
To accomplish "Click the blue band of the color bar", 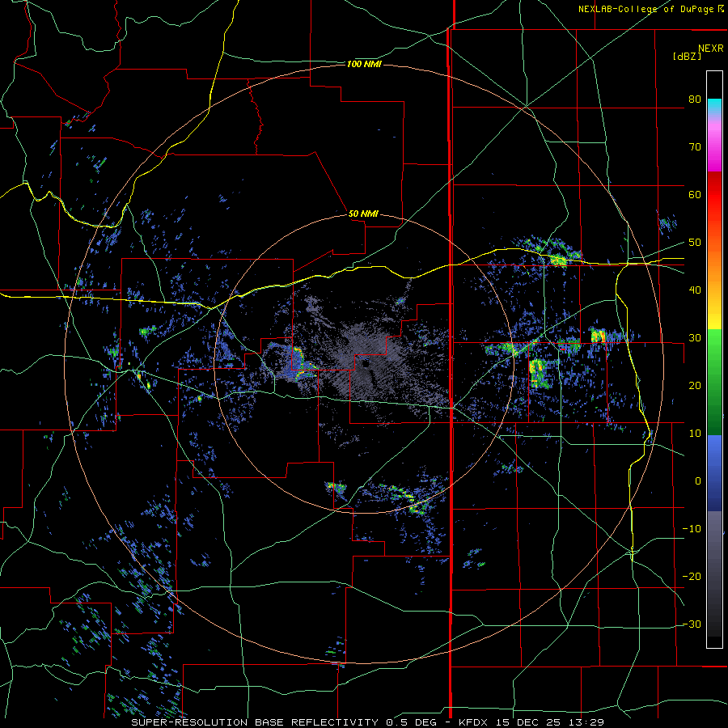I will [x=714, y=472].
